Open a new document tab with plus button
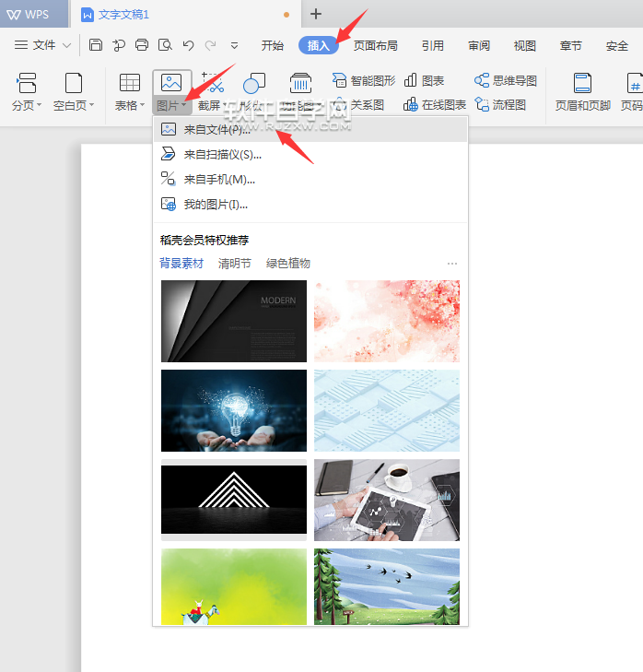 [316, 14]
